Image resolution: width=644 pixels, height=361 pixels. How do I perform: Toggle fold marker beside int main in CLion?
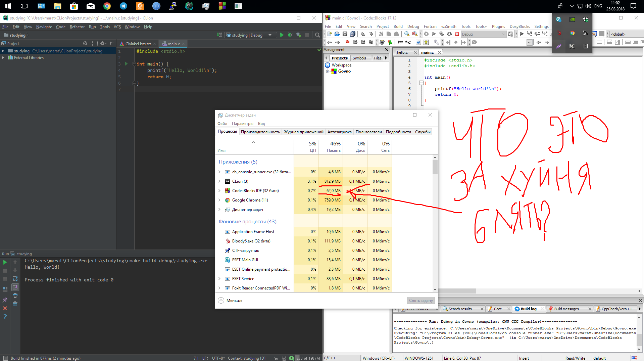134,64
